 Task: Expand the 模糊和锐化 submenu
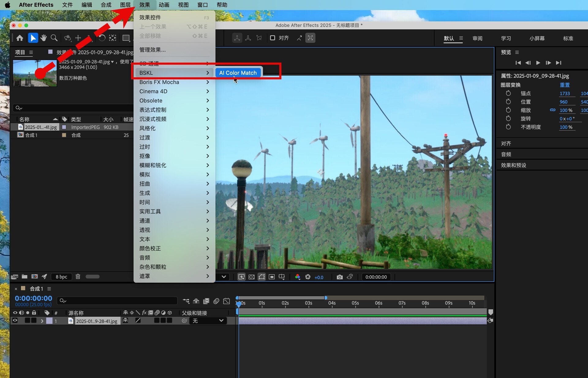pos(174,165)
